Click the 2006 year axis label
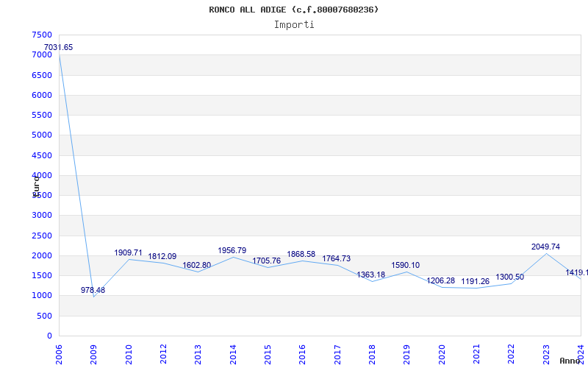The width and height of the screenshot is (588, 368). (59, 354)
